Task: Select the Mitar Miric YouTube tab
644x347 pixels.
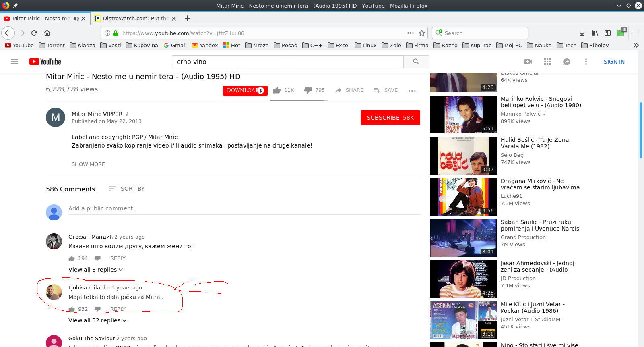Action: [40, 19]
